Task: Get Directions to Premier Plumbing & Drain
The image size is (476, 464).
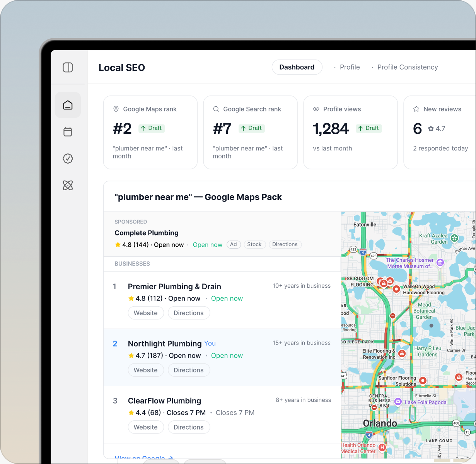Action: [189, 313]
